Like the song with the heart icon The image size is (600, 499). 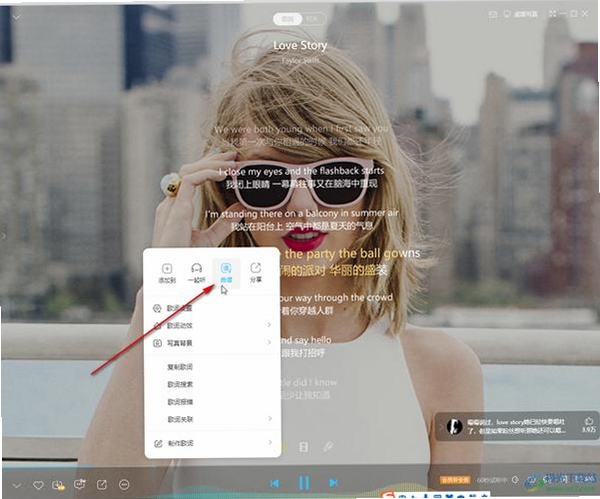coord(38,485)
